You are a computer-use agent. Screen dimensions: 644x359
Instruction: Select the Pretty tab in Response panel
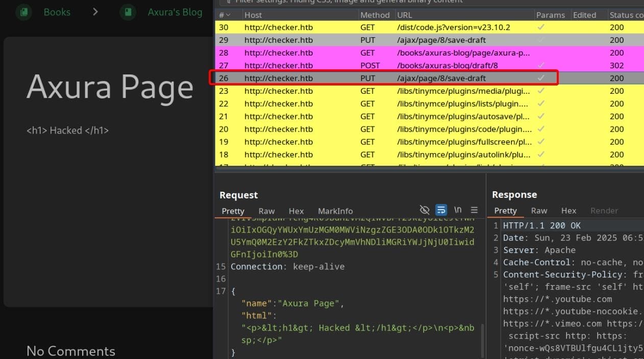506,211
